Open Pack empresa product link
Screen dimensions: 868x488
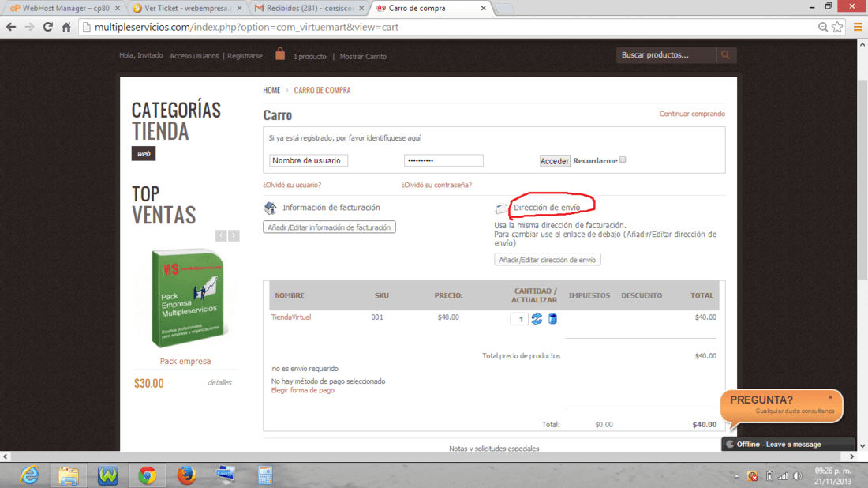[185, 361]
